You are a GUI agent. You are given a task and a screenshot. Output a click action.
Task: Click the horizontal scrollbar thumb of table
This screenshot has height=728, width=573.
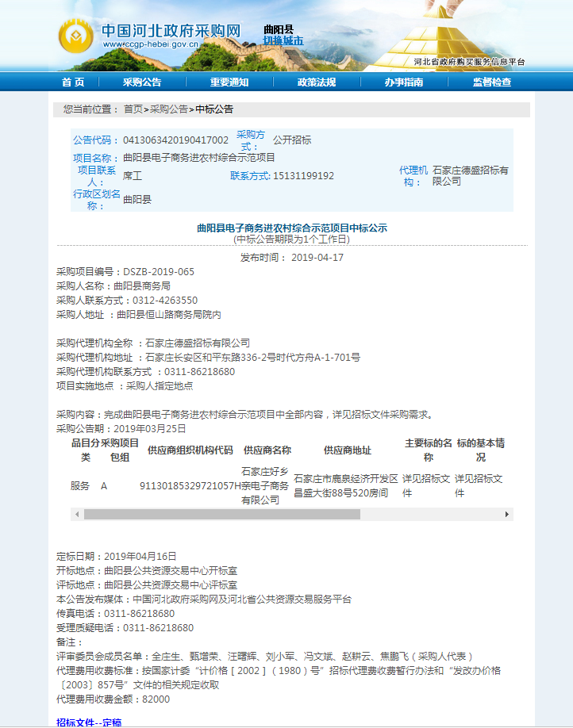pos(221,515)
